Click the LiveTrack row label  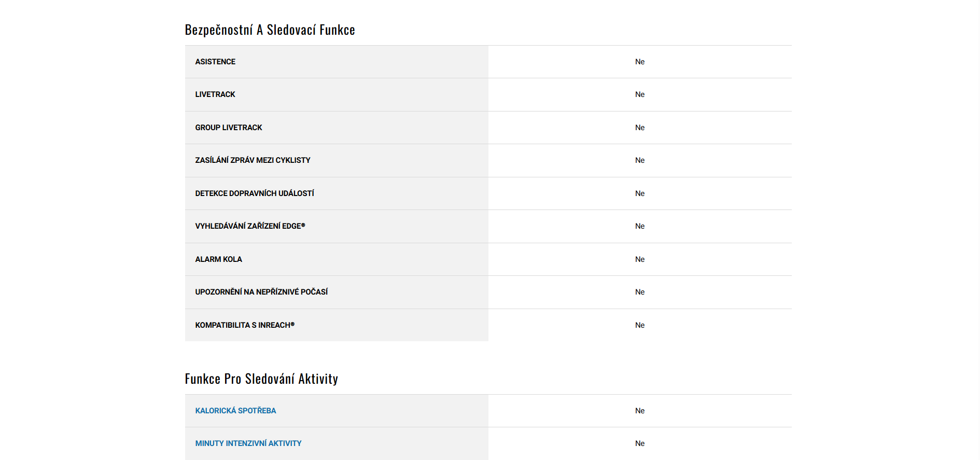[215, 94]
